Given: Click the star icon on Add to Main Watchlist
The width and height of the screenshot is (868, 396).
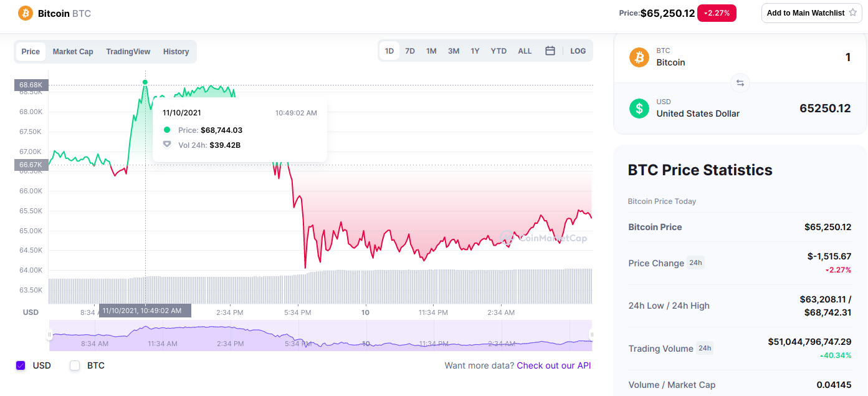Looking at the screenshot, I should coord(853,12).
